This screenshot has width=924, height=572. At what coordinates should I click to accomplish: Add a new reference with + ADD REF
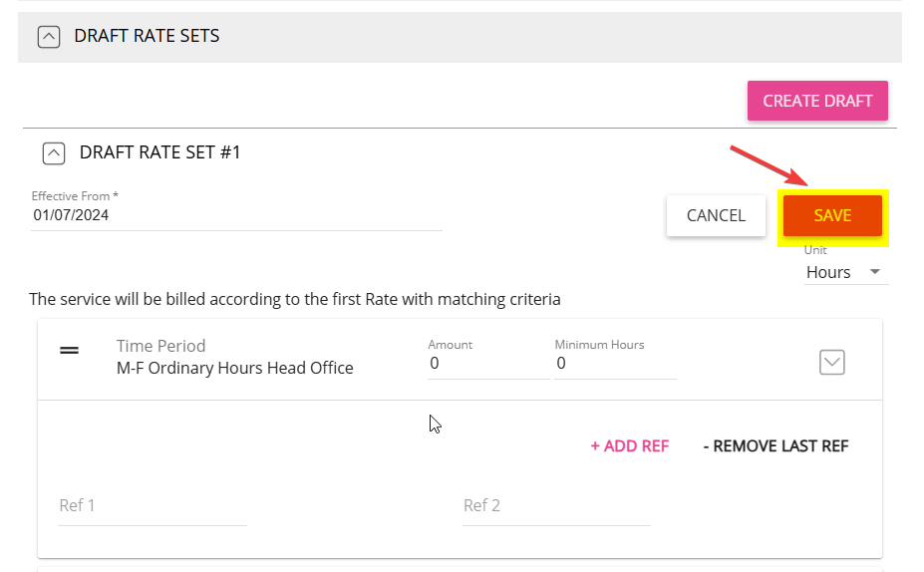pos(629,445)
